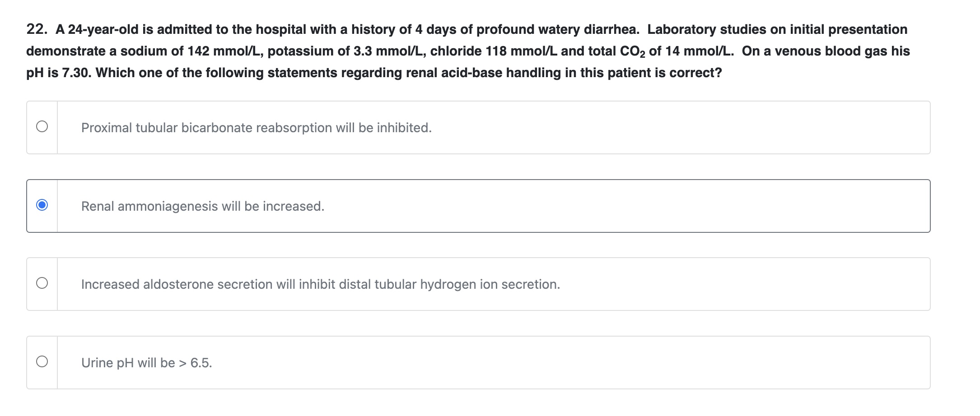The image size is (980, 416).
Task: Click answer text "Renal ammoniagenesis will be increased"
Action: [x=203, y=207]
